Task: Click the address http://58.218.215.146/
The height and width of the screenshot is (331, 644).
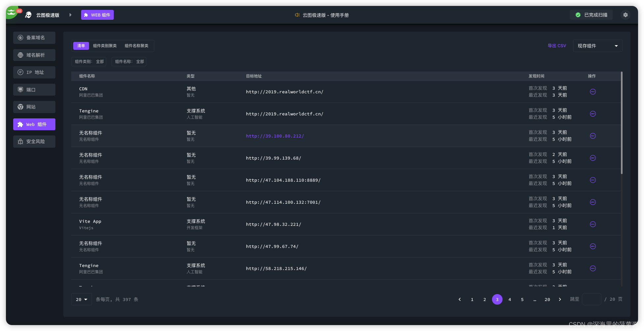Action: coord(276,268)
